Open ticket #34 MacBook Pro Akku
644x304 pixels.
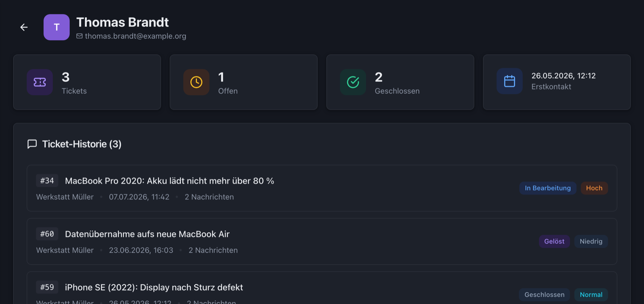point(322,188)
